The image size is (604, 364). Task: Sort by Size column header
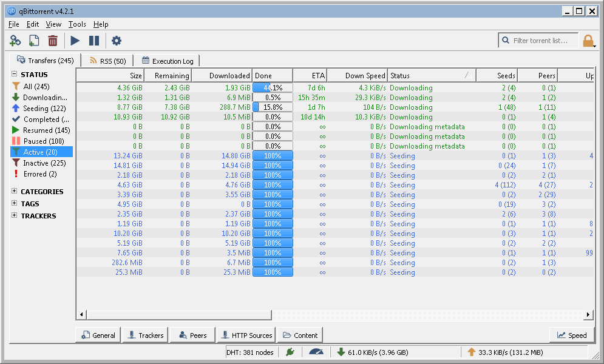110,75
